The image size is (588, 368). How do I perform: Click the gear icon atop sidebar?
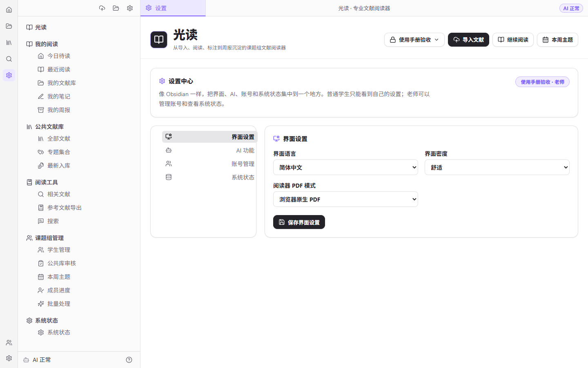[130, 8]
